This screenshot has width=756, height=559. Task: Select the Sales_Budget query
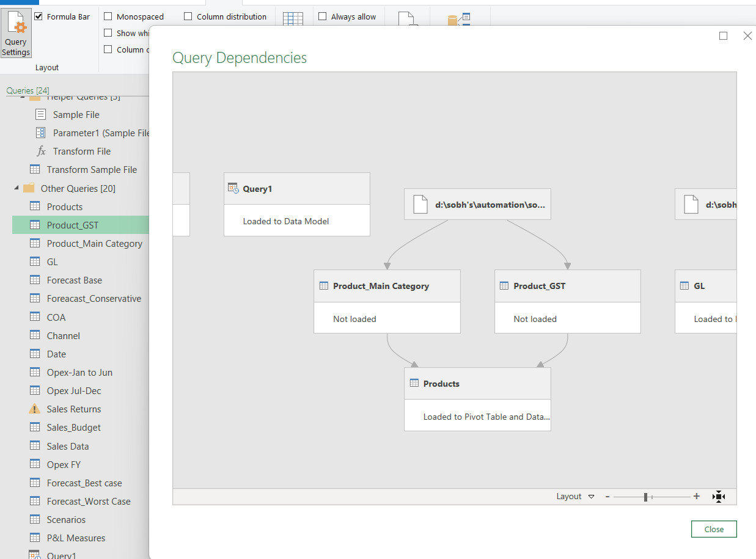click(x=74, y=427)
